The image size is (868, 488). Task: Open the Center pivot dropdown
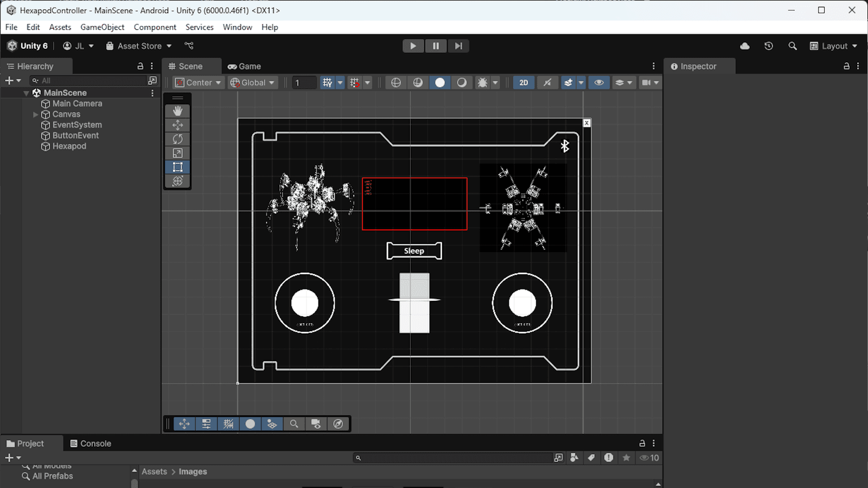tap(198, 82)
